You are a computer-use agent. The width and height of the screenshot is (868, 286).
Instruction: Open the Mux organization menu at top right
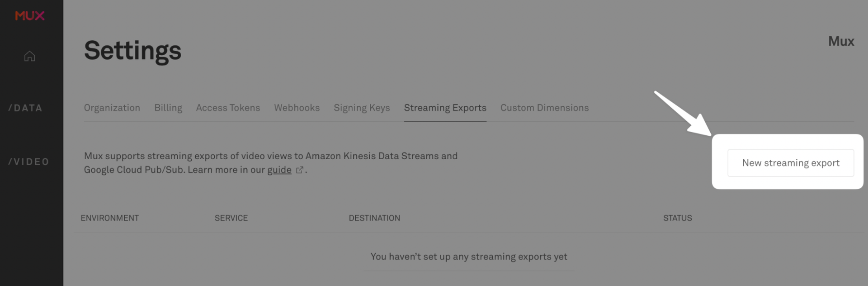click(x=841, y=41)
